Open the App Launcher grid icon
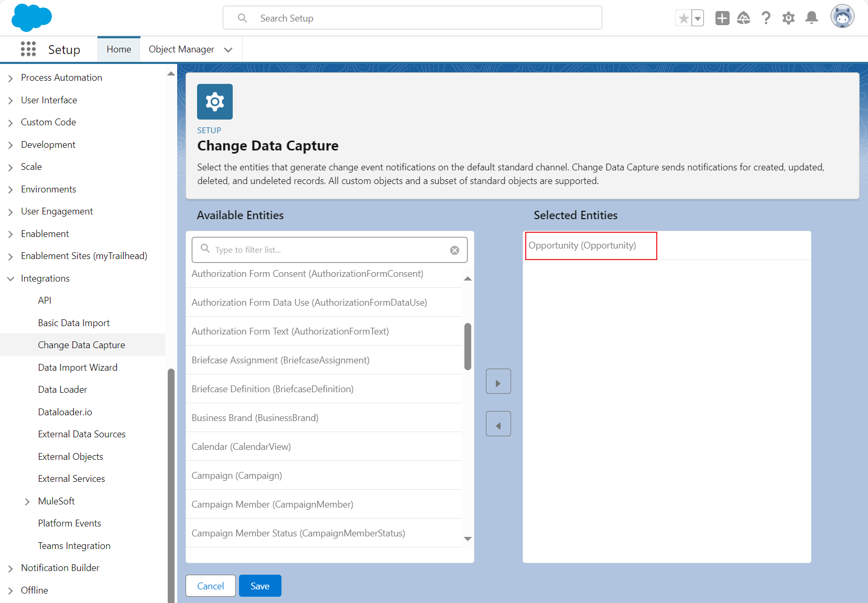 28,49
